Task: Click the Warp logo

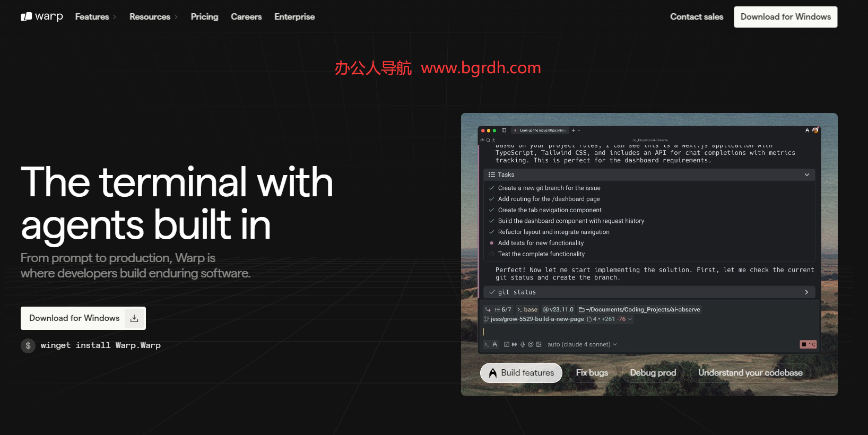Action: coord(42,16)
